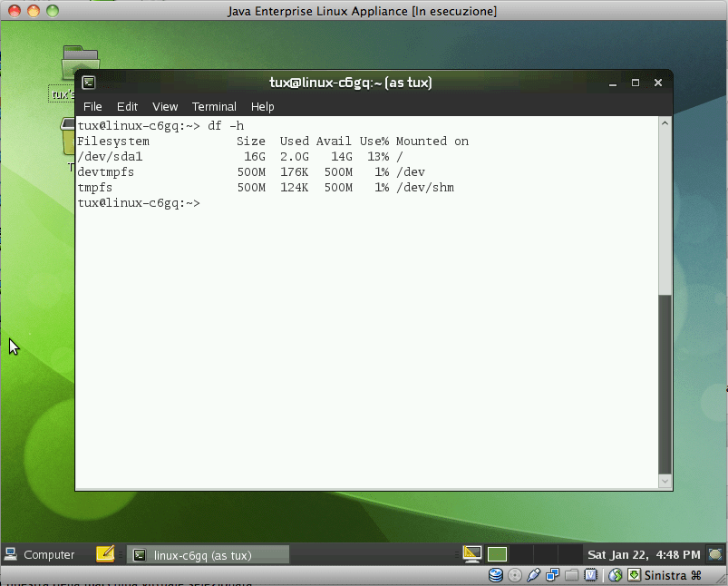728x586 pixels.
Task: Switch to first green workspace
Action: pyautogui.click(x=497, y=555)
